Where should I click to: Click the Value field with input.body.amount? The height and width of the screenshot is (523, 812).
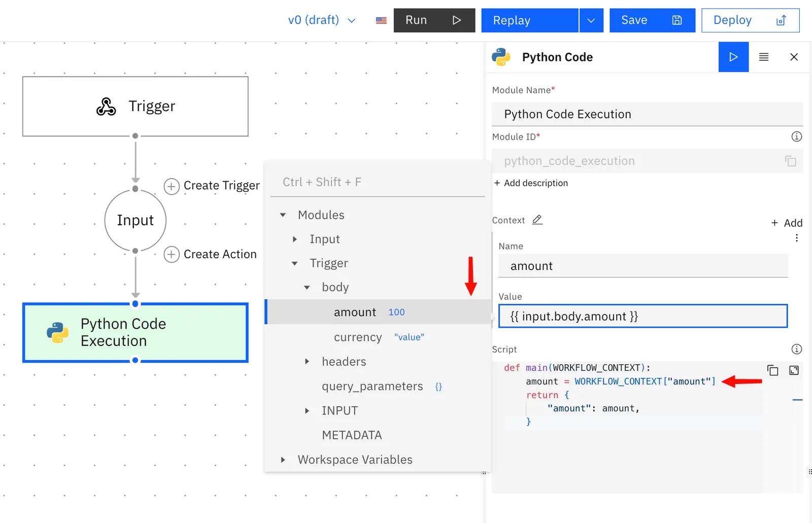point(643,316)
